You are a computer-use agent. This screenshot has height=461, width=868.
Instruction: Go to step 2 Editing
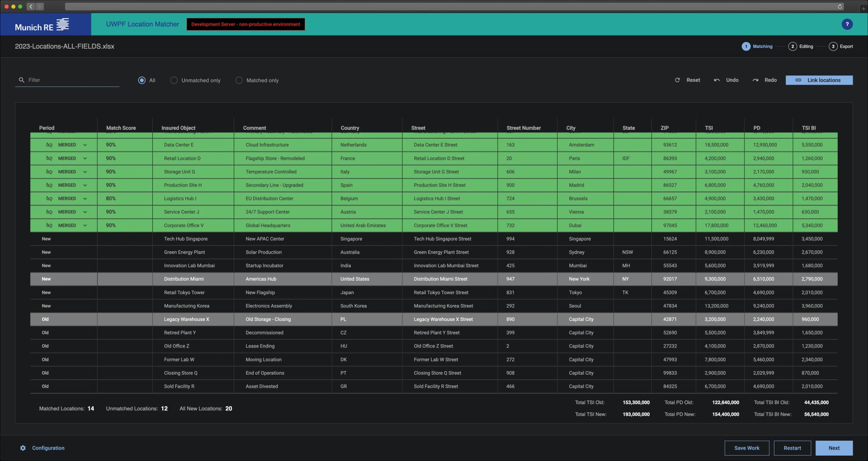[x=801, y=46]
